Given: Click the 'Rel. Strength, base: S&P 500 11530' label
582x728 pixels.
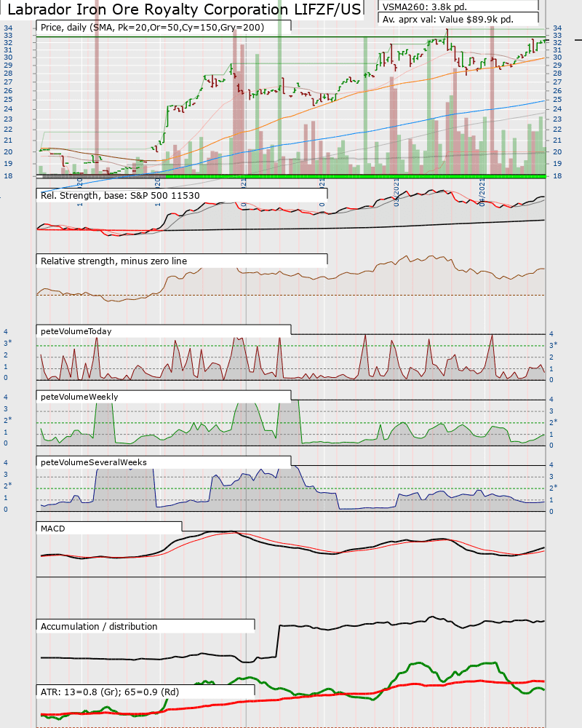Looking at the screenshot, I should (x=120, y=195).
